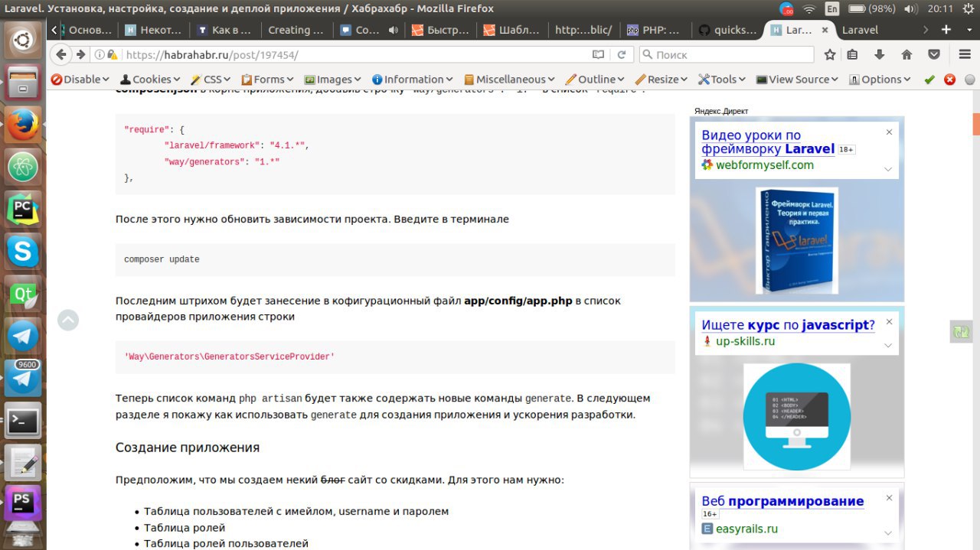Screen dimensions: 980x550
Task: Switch to the 'Быстр…' tab
Action: 441,30
